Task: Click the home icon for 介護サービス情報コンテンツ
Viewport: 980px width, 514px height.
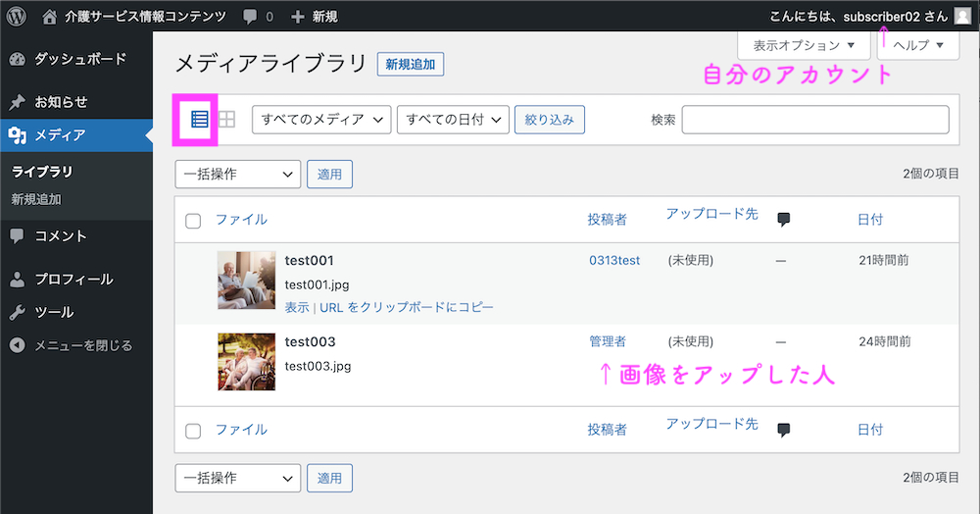Action: (49, 17)
